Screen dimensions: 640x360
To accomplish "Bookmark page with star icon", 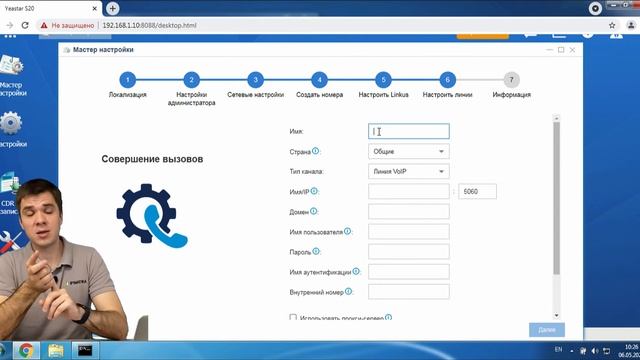I will [x=612, y=25].
